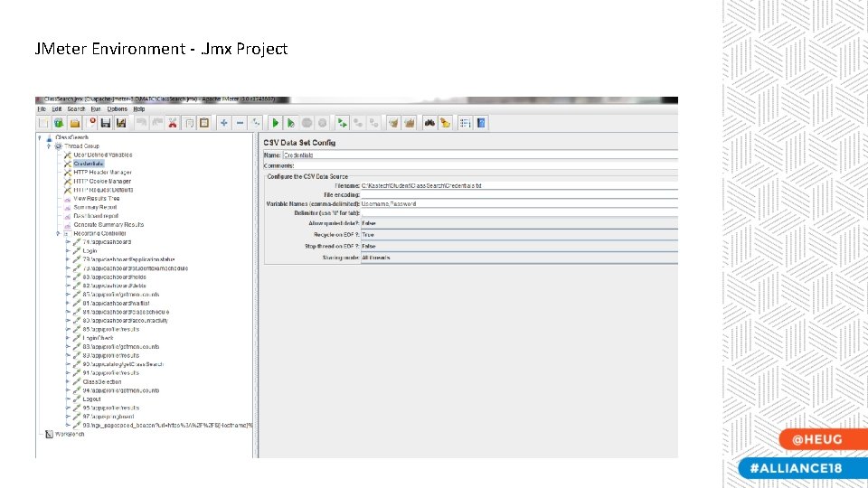Open the Function helper dialog icon
Screen dimensions: 868x488
(x=465, y=123)
